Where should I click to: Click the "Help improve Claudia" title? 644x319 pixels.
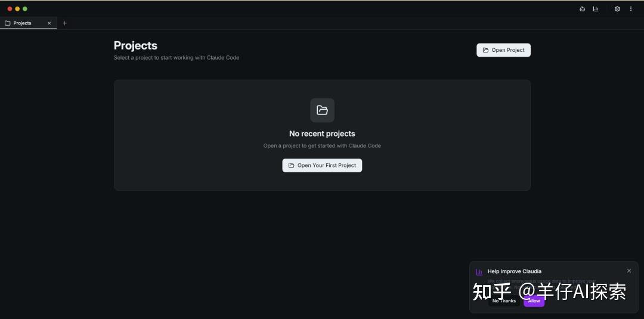click(x=514, y=271)
